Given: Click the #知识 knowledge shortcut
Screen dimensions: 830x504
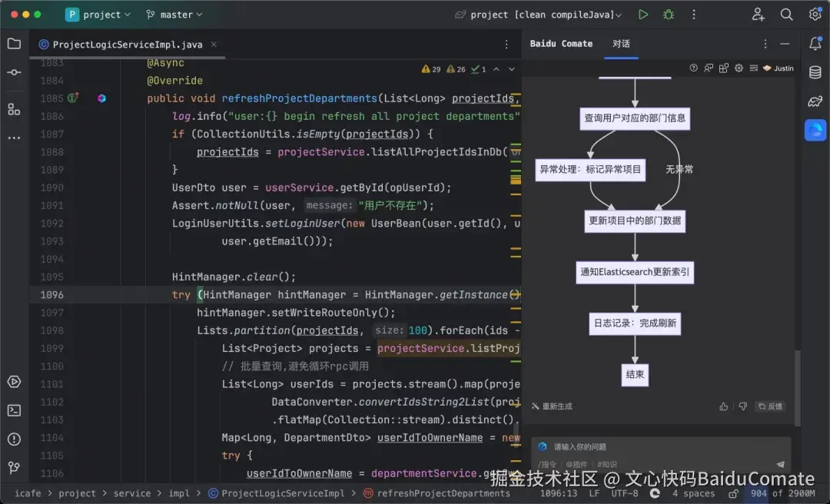Looking at the screenshot, I should (606, 464).
